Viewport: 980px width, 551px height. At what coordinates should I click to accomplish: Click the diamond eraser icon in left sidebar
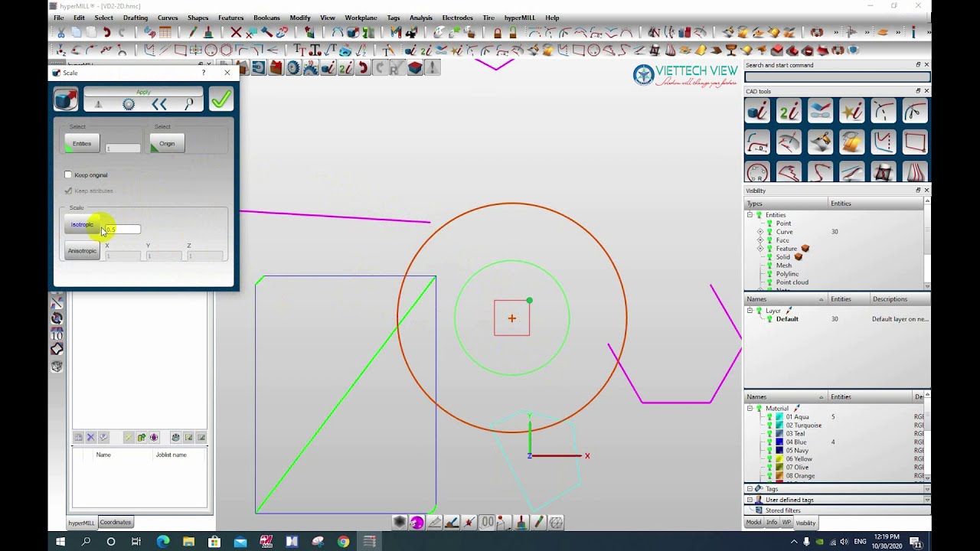tap(57, 350)
